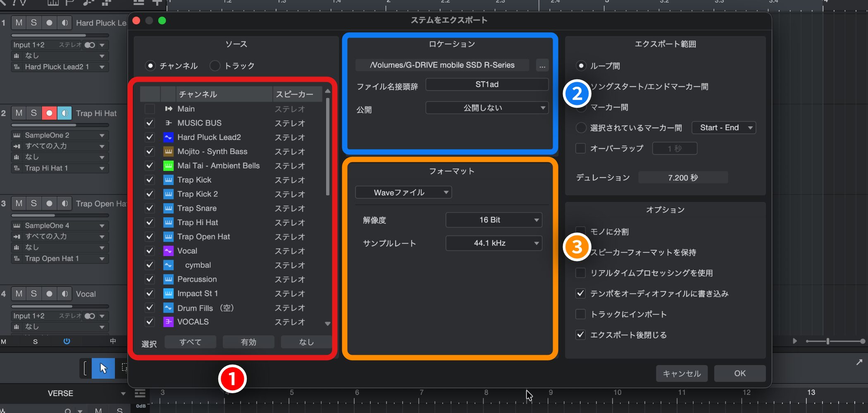Click the OK button
Viewport: 868px width, 413px height.
(739, 373)
